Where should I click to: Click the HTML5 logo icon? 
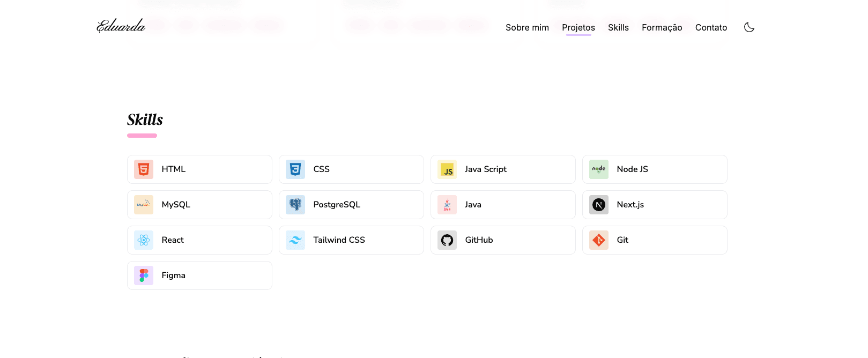[144, 169]
